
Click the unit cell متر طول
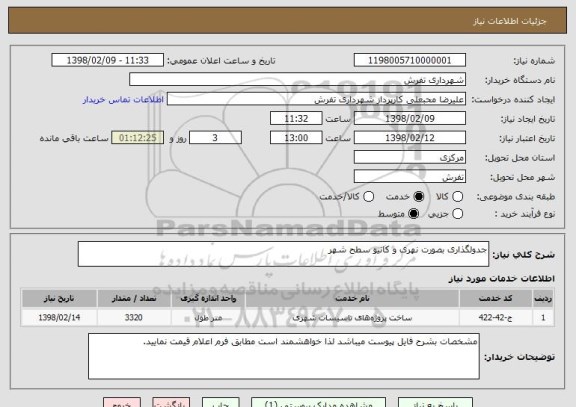coord(208,317)
